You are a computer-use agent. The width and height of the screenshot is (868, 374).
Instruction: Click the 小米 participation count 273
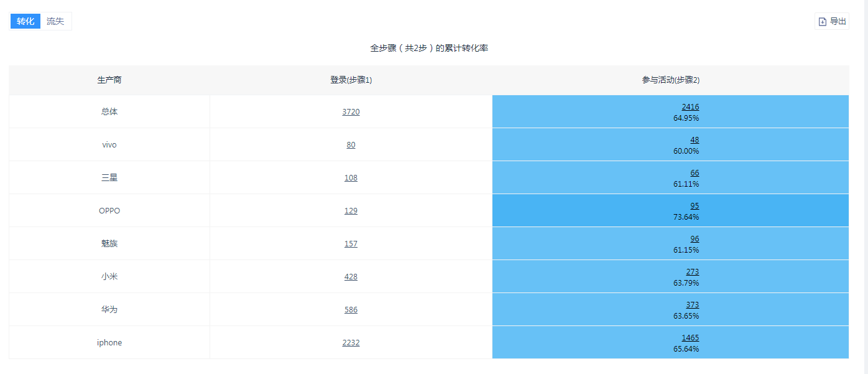tap(693, 272)
